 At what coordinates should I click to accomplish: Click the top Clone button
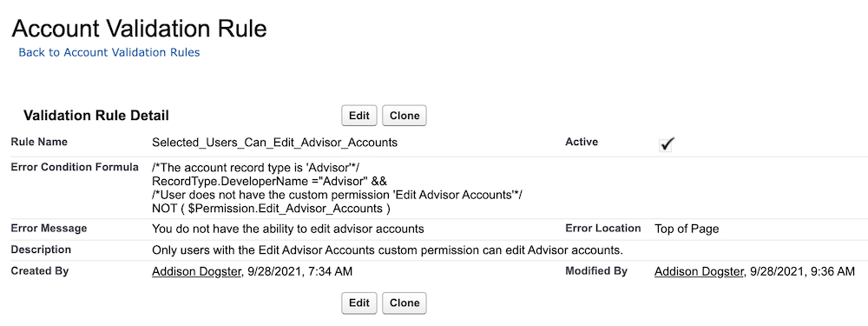point(404,116)
